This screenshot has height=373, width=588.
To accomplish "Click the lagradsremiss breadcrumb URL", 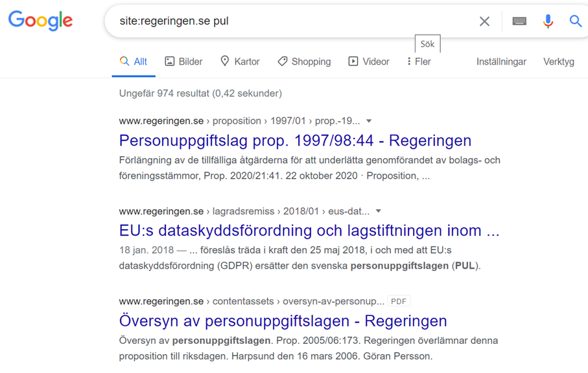I will click(x=244, y=211).
